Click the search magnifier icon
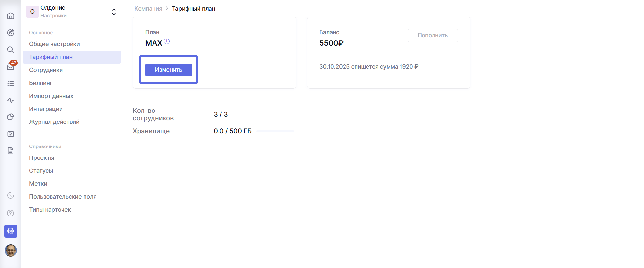 [11, 50]
